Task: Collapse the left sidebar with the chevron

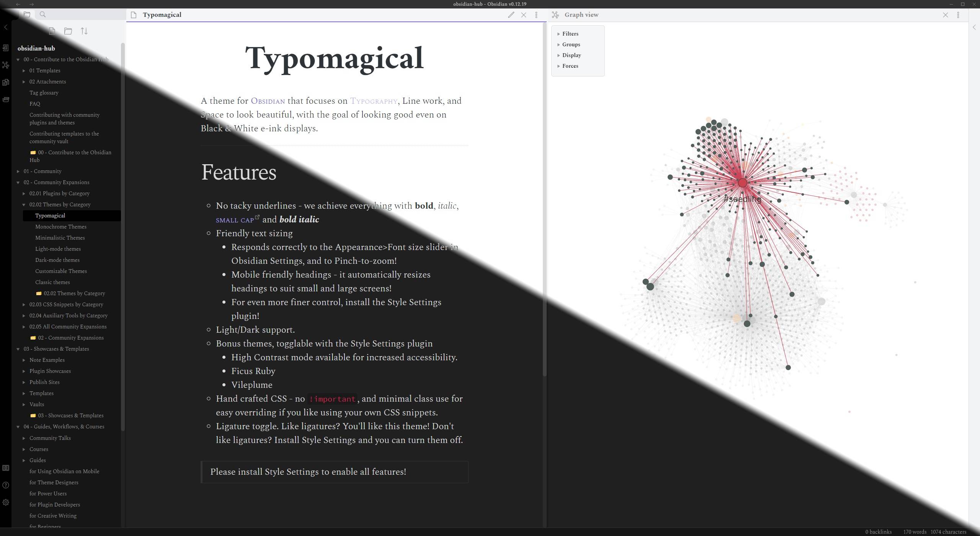Action: [5, 27]
